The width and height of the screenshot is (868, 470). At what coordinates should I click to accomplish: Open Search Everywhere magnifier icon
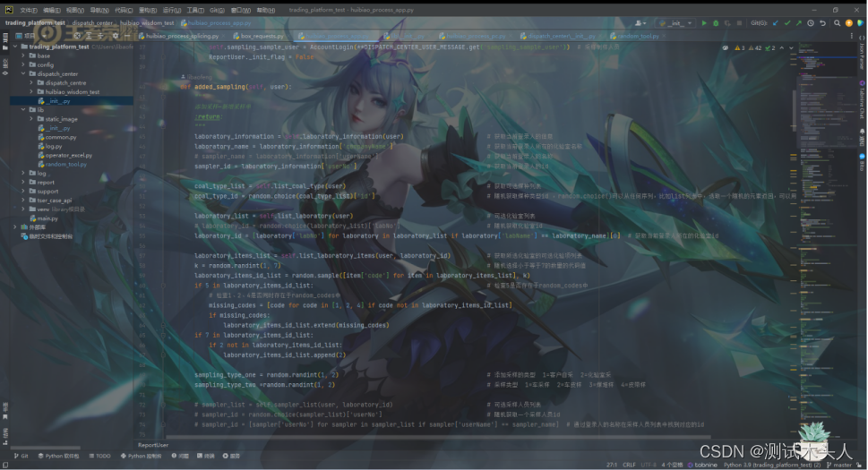point(837,23)
